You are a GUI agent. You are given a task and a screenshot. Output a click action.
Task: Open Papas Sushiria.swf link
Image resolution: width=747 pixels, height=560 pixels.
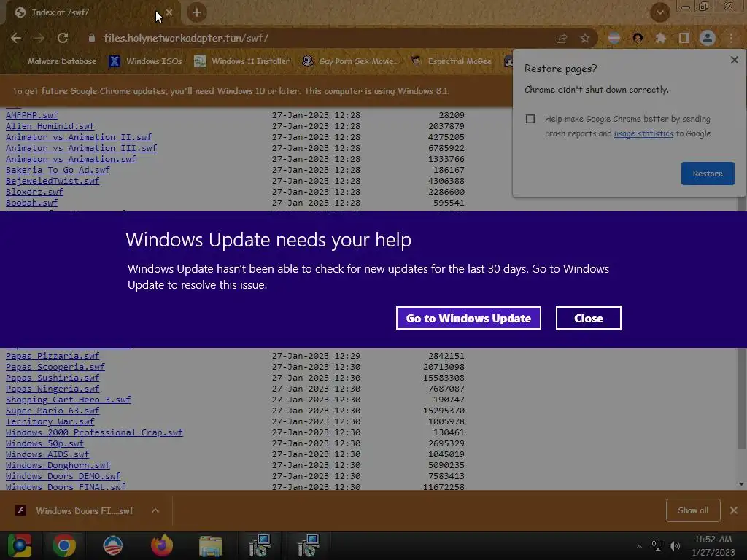(x=53, y=378)
